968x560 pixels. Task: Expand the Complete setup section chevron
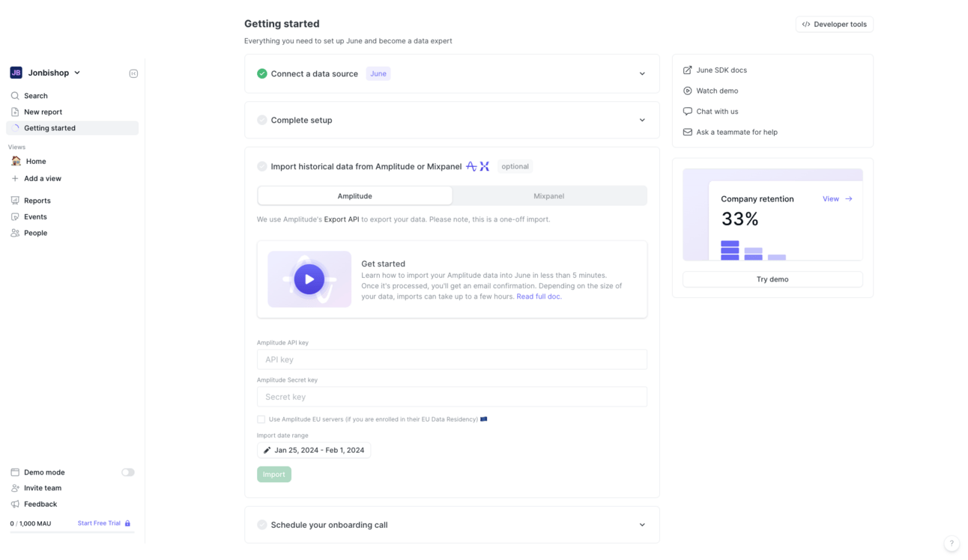[642, 120]
